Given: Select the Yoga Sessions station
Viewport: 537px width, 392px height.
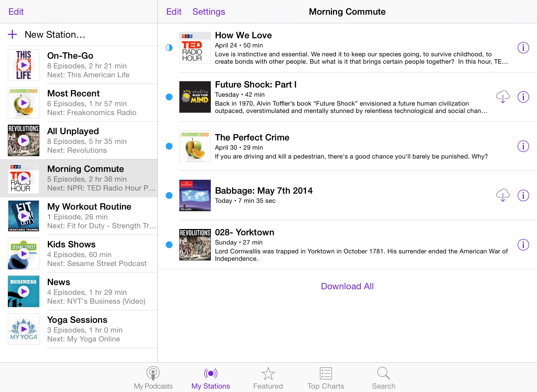Looking at the screenshot, I should click(x=79, y=329).
